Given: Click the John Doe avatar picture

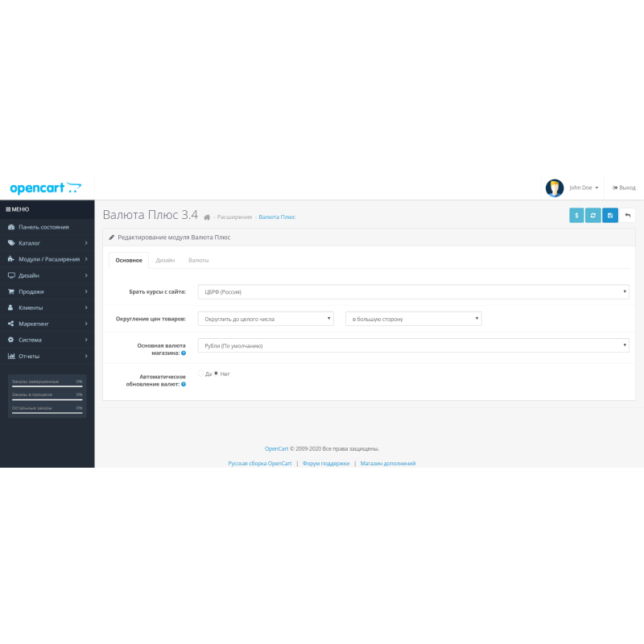Looking at the screenshot, I should point(554,188).
